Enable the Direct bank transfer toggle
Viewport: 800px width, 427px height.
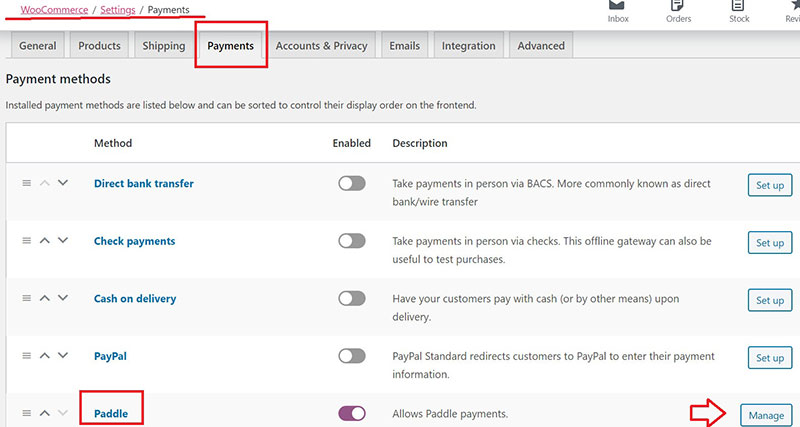(x=352, y=184)
